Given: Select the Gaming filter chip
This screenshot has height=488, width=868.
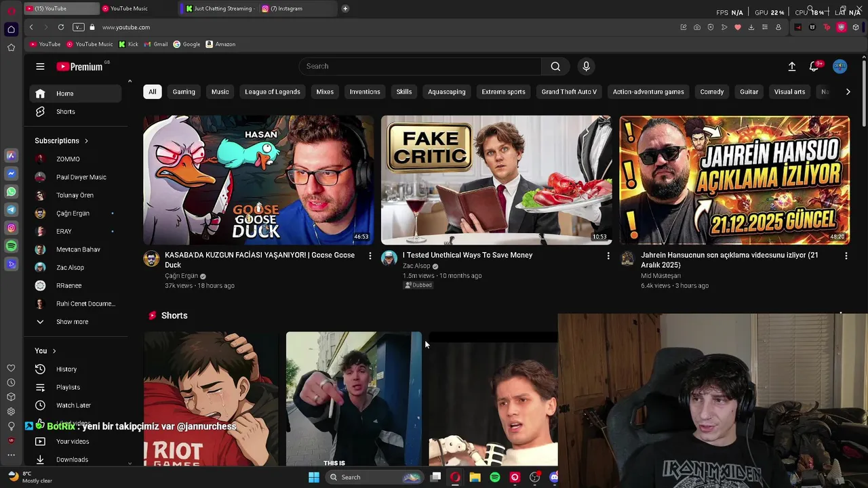Looking at the screenshot, I should point(184,91).
